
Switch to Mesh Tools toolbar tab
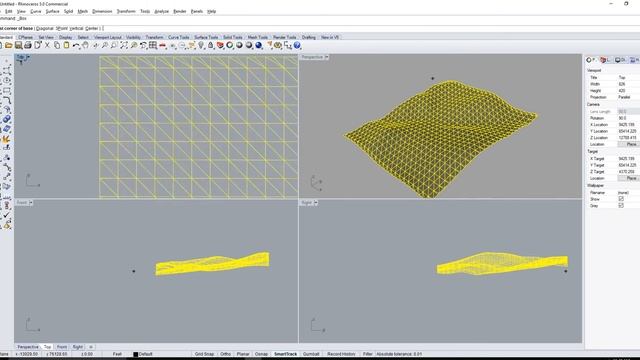click(258, 37)
